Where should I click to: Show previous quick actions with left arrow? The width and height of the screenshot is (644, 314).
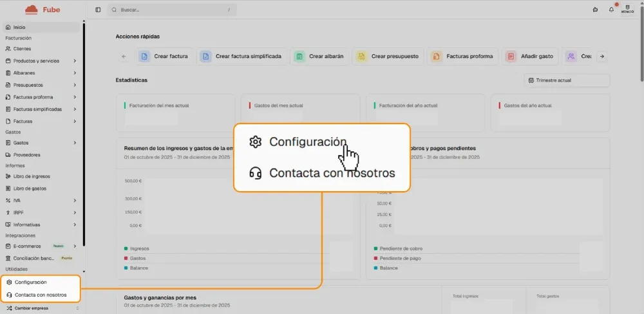click(x=124, y=57)
